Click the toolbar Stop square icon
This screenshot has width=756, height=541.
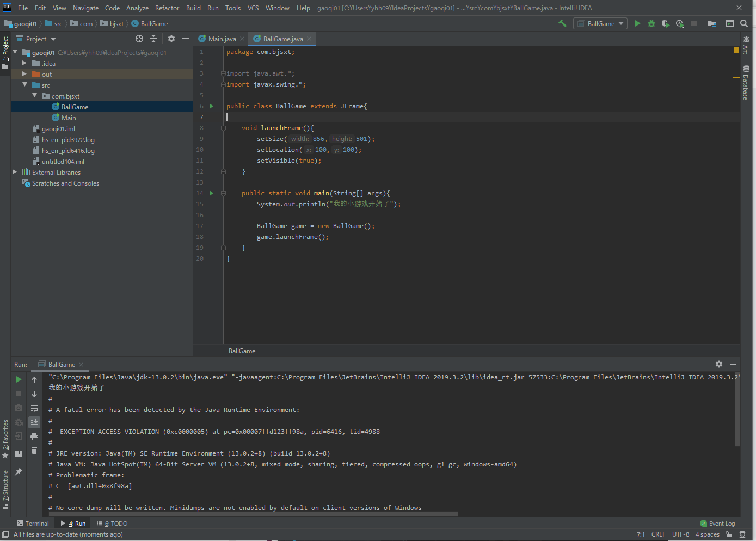694,23
